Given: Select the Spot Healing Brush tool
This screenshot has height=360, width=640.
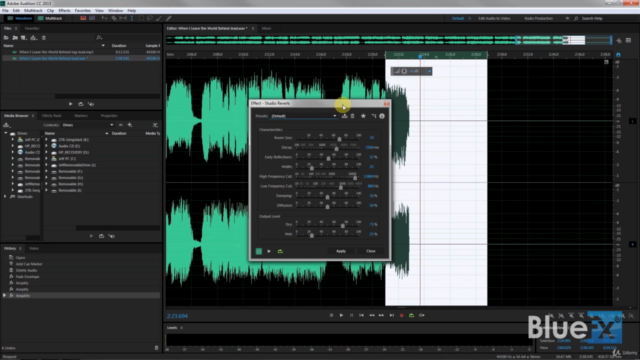Looking at the screenshot, I should [168, 18].
